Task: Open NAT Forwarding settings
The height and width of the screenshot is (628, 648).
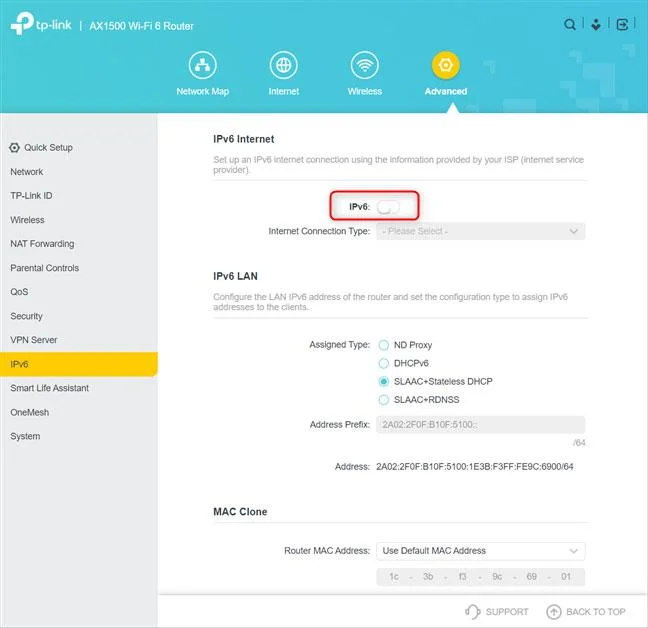Action: pos(42,244)
